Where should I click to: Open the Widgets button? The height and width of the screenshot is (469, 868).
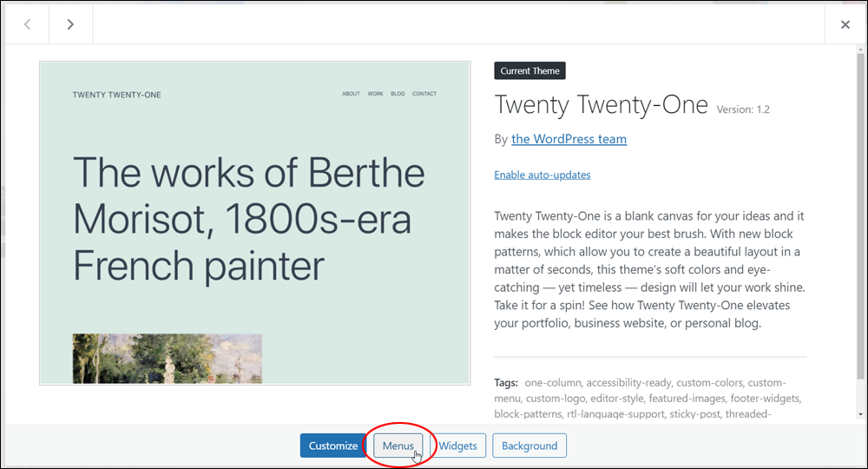tap(457, 446)
